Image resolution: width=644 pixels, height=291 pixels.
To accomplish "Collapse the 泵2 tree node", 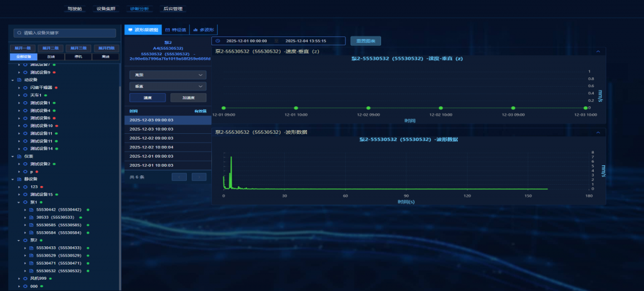I will coord(19,240).
